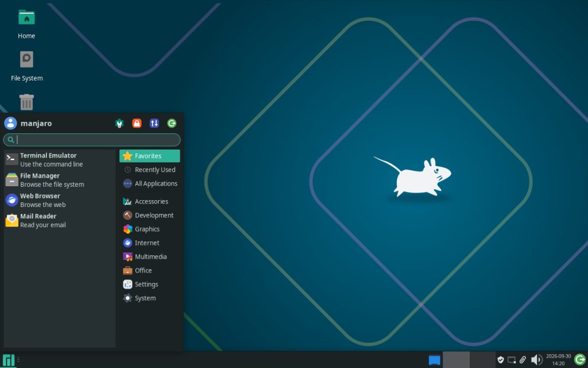Screen dimensions: 588x368
Task: Launch File Manager from favorites
Action: [x=60, y=180]
